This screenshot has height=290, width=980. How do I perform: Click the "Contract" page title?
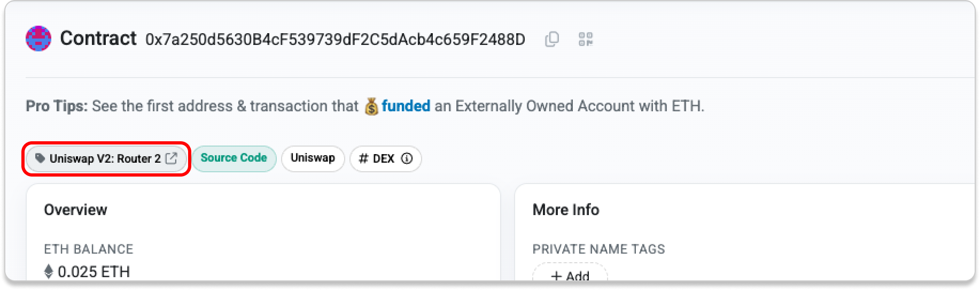point(98,39)
